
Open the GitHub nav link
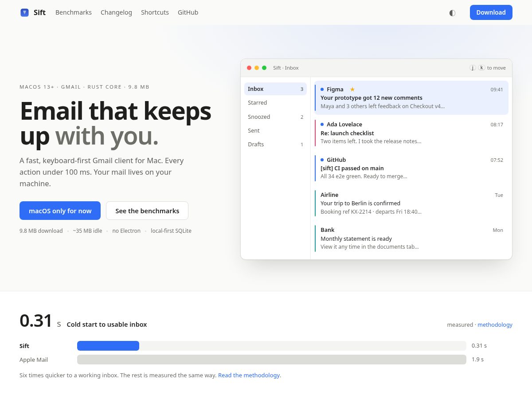[188, 12]
